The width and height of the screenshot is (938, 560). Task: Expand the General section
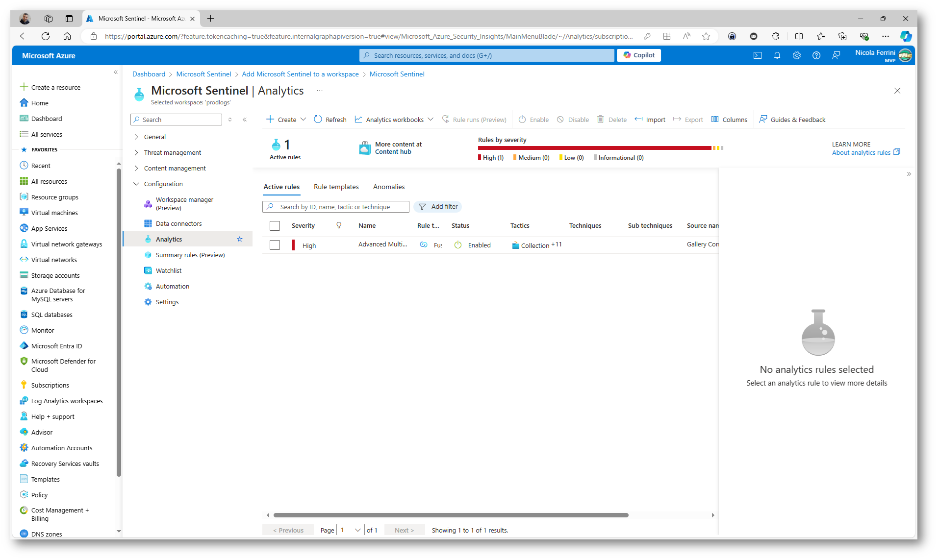tap(154, 137)
